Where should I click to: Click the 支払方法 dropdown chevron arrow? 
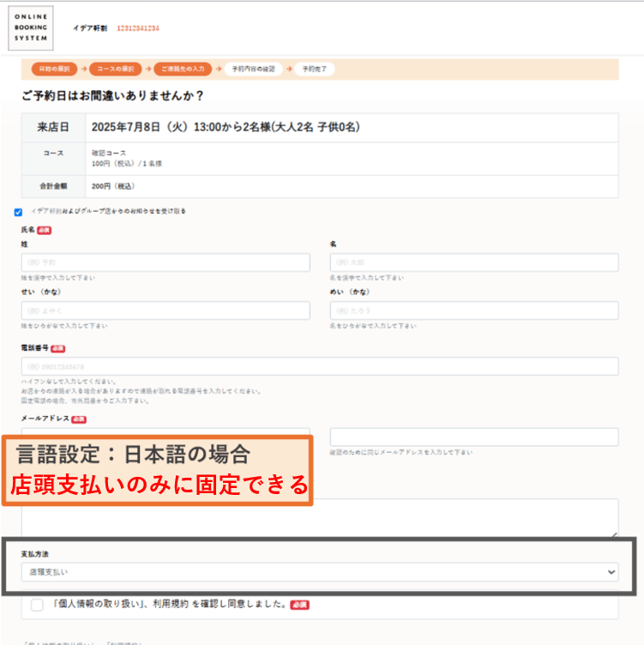tap(611, 572)
